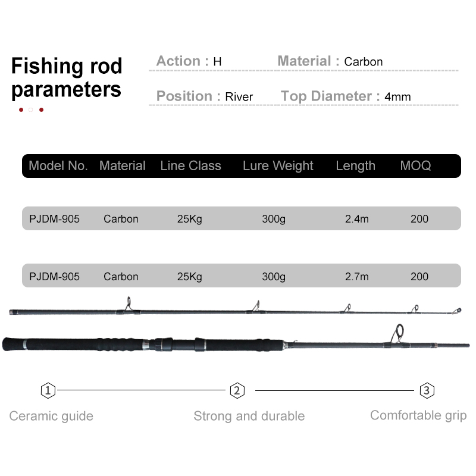
Task: Click the Comfortable grip label
Action: 418,415
